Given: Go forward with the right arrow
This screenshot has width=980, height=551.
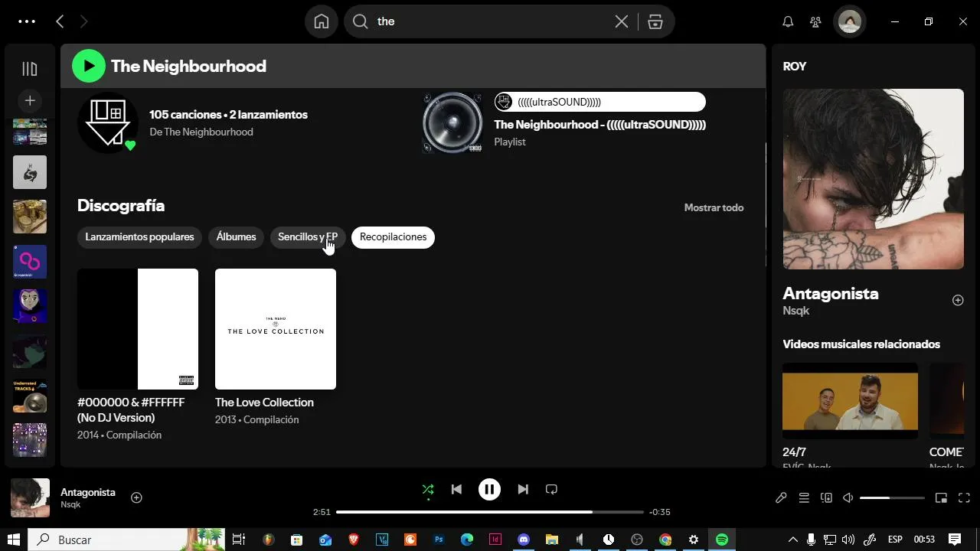Looking at the screenshot, I should (x=84, y=21).
